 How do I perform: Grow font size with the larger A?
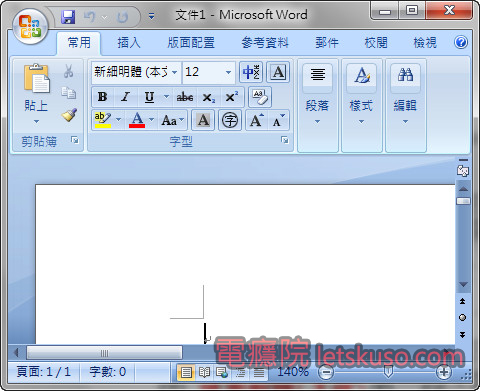[x=256, y=120]
